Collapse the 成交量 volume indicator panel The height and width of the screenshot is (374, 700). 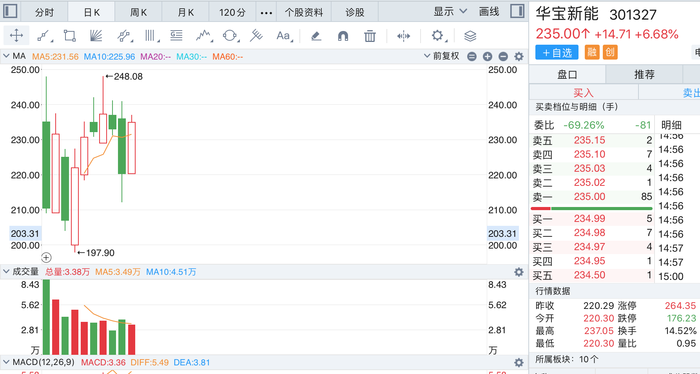(6, 272)
